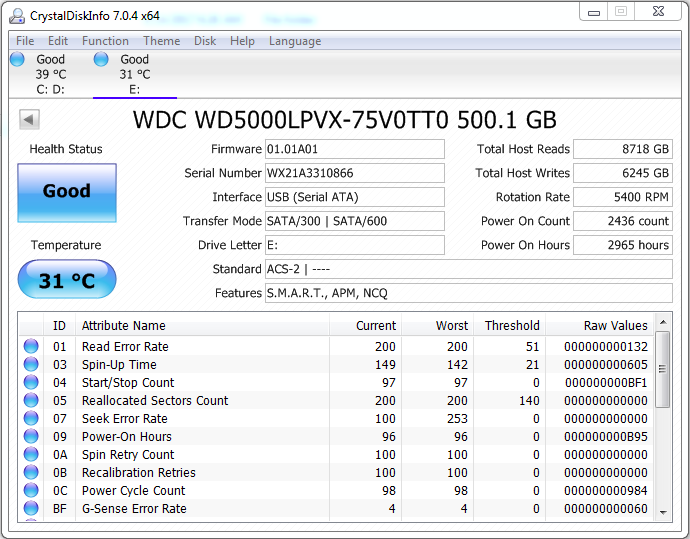The width and height of the screenshot is (690, 539).
Task: Click the blue status orb for E: disk
Action: click(x=101, y=59)
